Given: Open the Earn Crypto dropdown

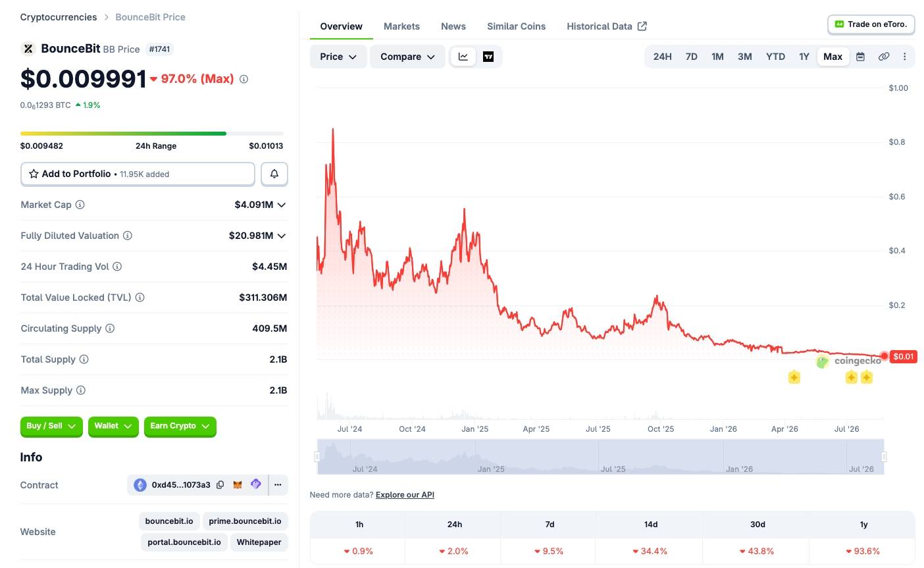Looking at the screenshot, I should point(180,426).
